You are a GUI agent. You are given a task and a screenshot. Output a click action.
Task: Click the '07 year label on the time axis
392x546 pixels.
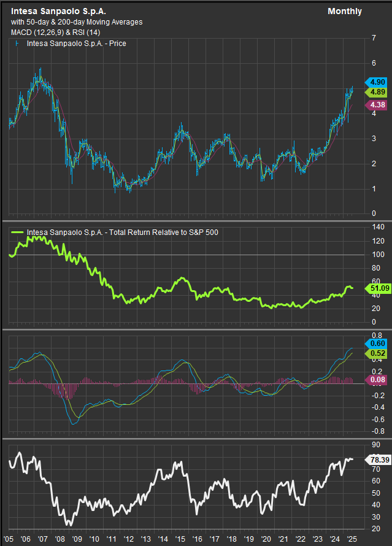(x=43, y=539)
